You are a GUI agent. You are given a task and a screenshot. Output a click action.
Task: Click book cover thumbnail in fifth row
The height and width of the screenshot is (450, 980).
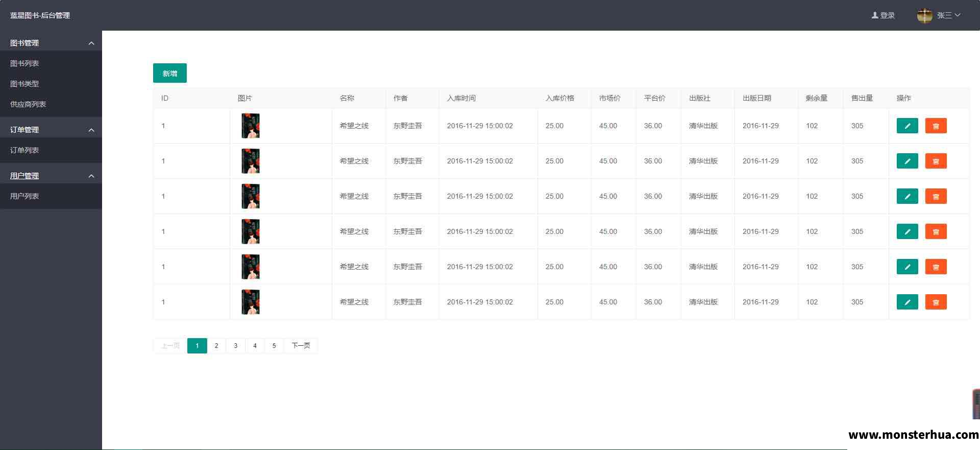tap(251, 267)
